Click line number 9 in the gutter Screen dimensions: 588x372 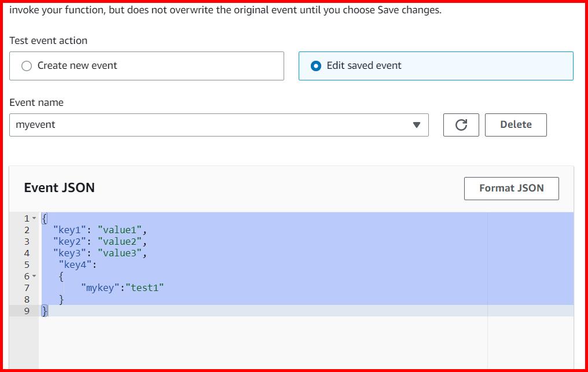[x=27, y=311]
